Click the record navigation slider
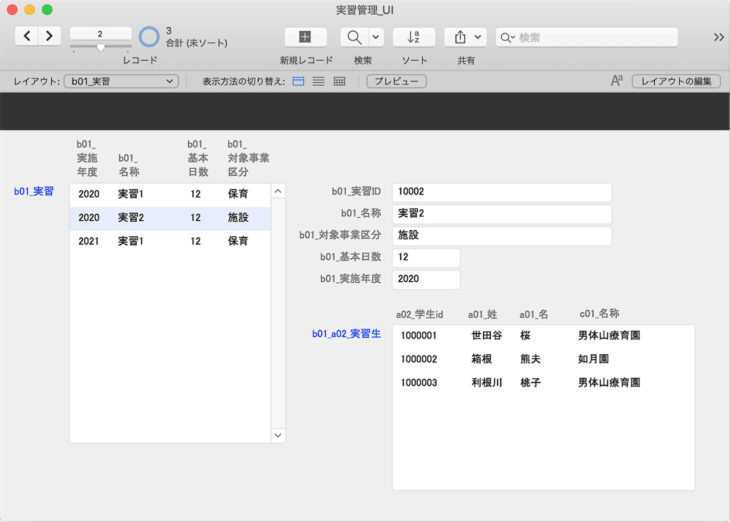Image resolution: width=730 pixels, height=522 pixels. click(x=100, y=46)
